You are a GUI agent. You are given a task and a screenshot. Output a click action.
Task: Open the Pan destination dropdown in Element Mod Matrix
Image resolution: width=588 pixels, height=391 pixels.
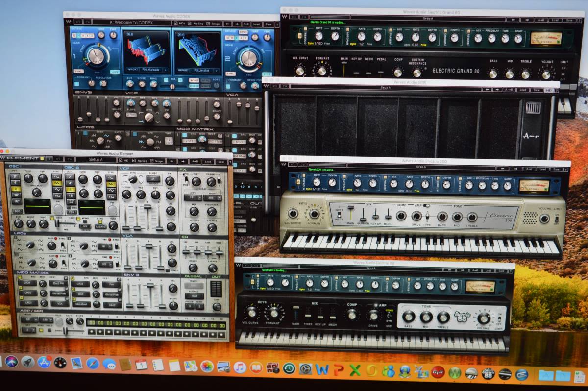[x=112, y=284]
